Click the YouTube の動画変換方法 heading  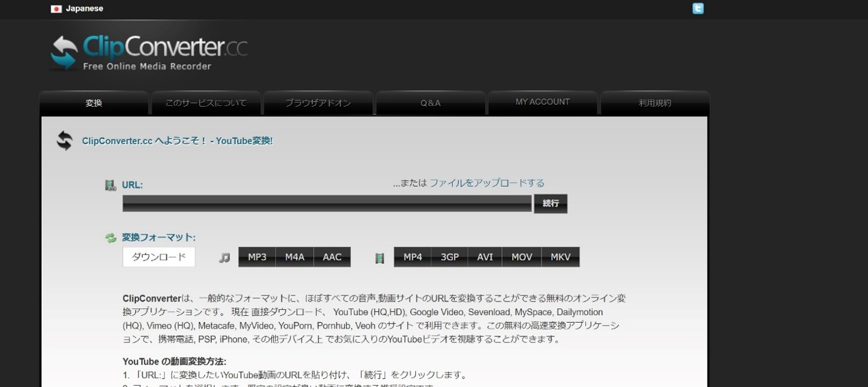coord(175,362)
